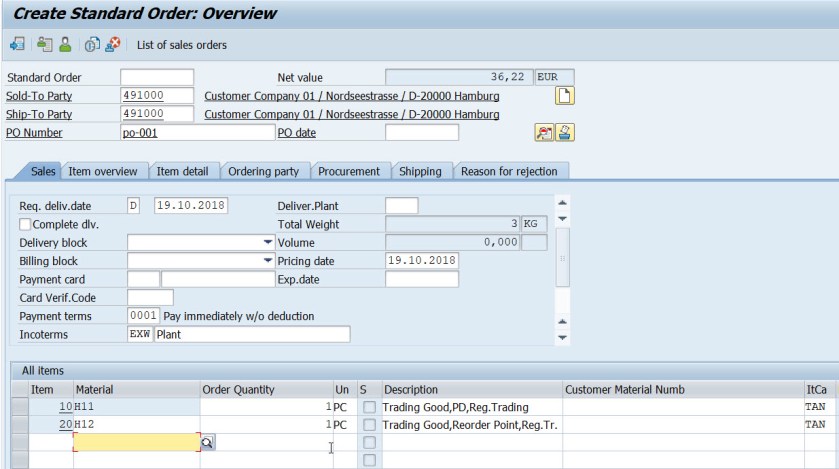Open the green person partner icon

(x=65, y=45)
